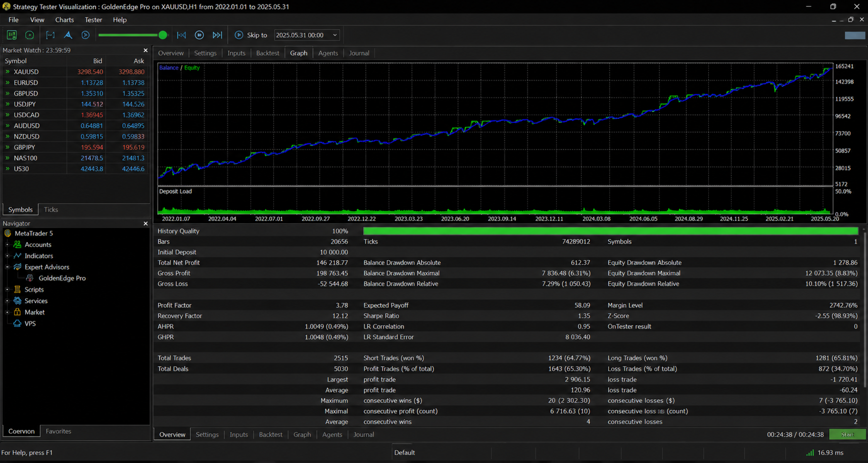Expand the Accounts tree node
This screenshot has height=463, width=868.
[7, 245]
